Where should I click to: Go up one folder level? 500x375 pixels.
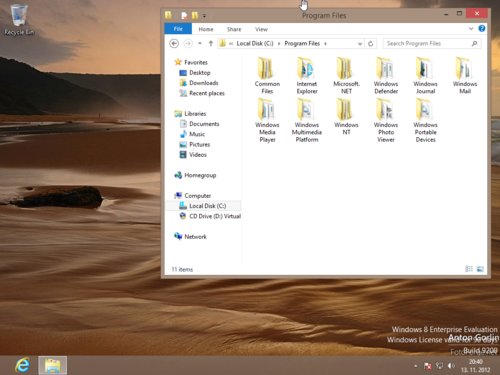pos(211,43)
